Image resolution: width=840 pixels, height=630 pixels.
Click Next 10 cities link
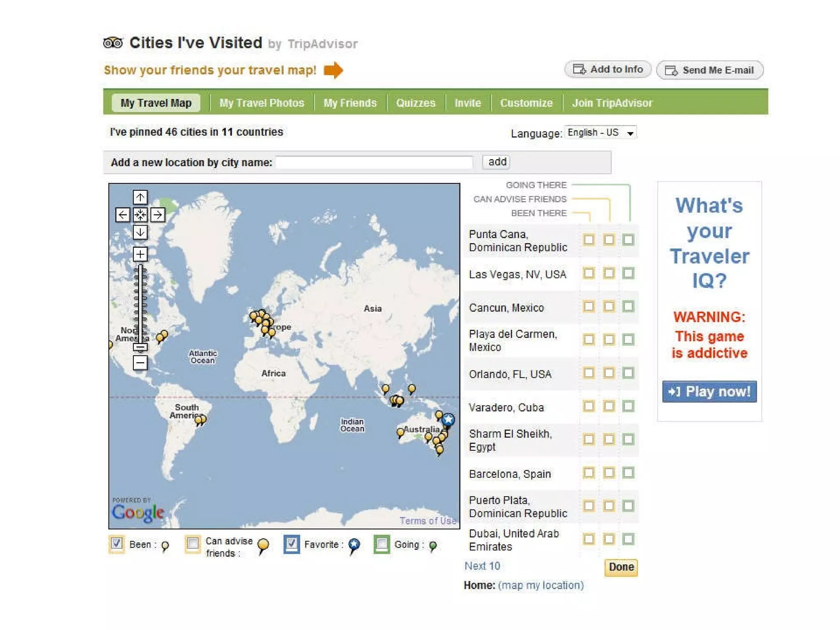click(x=482, y=566)
